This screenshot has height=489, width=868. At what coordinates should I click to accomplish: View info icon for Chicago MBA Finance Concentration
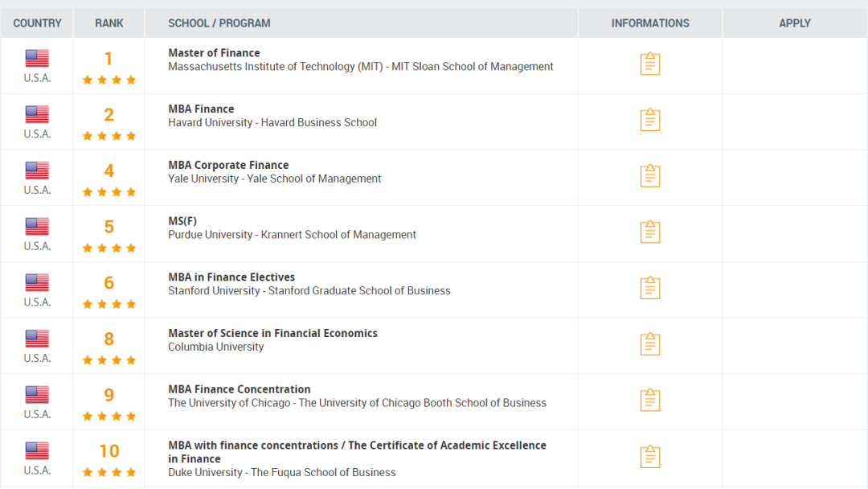[x=650, y=400]
